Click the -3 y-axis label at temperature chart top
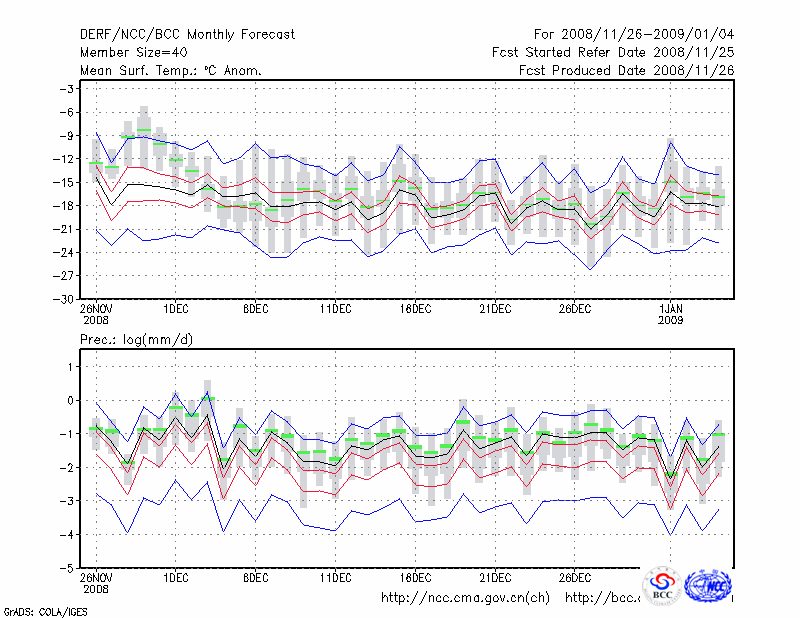 [67, 89]
